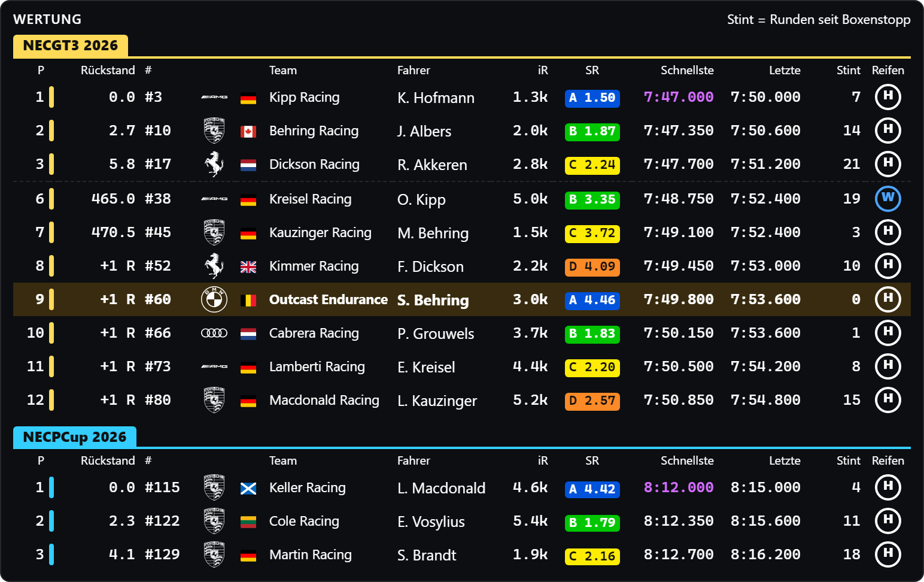Click the AMG logo for Lamberti Racing
The height and width of the screenshot is (582, 924).
(214, 366)
